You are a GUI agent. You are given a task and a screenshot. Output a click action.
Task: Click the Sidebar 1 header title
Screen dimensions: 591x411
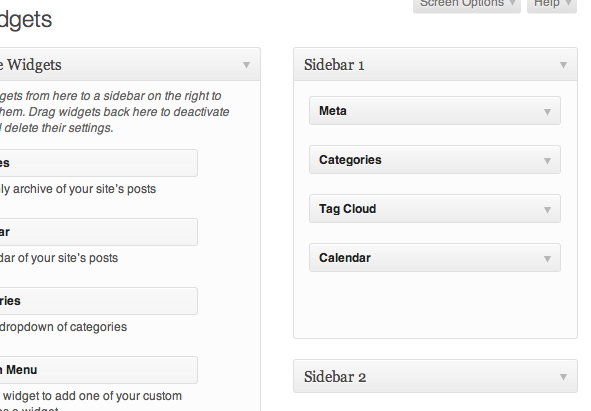(334, 65)
